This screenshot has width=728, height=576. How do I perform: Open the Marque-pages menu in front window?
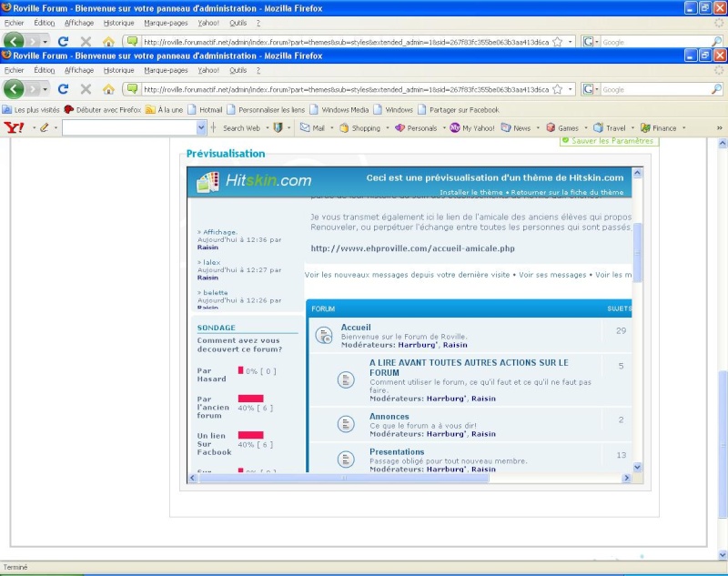point(166,70)
